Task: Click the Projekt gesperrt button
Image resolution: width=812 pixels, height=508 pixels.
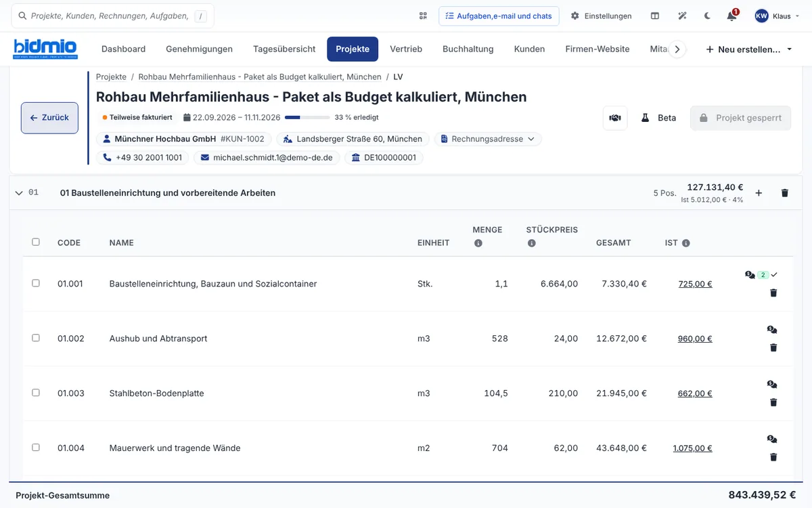Action: click(740, 118)
